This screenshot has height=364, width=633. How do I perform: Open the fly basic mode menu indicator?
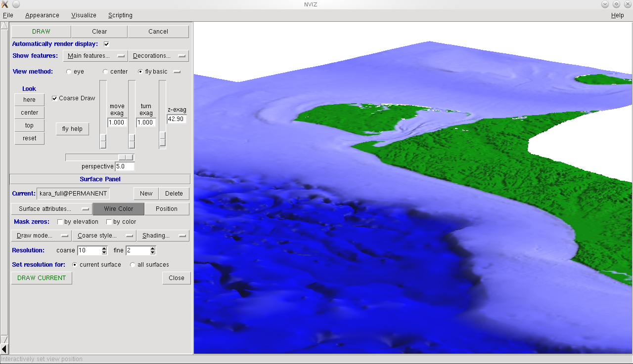tap(177, 72)
